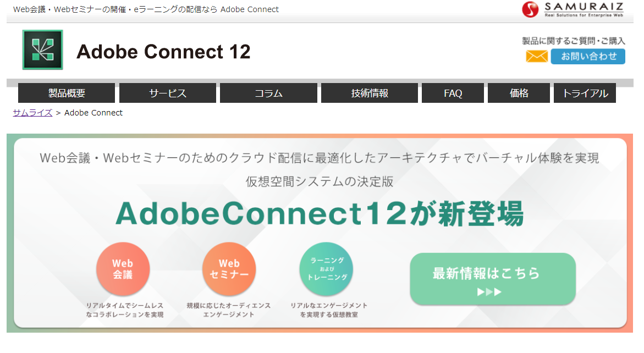
Task: Open the FAQ menu item
Action: (x=453, y=93)
